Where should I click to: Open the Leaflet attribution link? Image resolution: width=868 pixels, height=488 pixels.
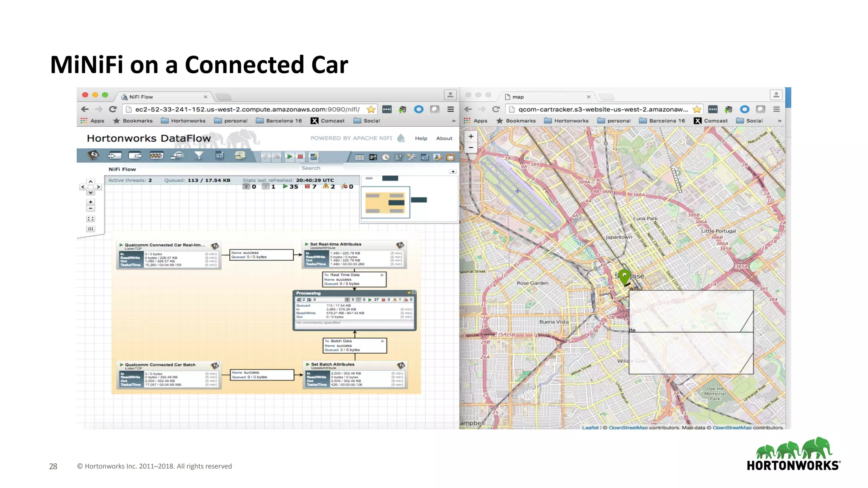[590, 427]
